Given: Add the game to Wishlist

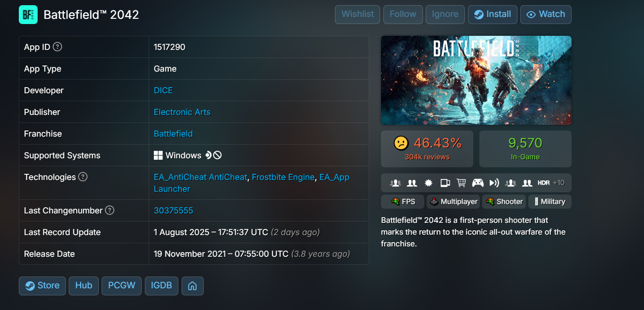Looking at the screenshot, I should (358, 15).
